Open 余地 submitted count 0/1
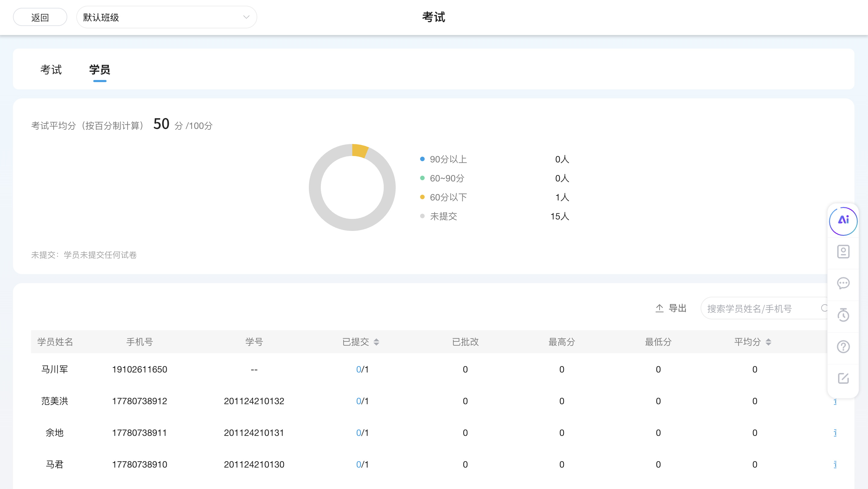 [362, 433]
